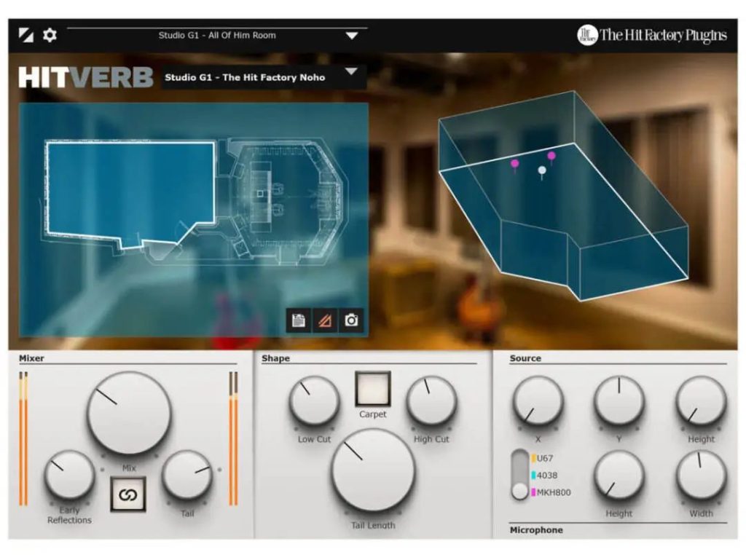Open the settings gear icon
Viewport: 746px width, 560px height.
tap(50, 35)
